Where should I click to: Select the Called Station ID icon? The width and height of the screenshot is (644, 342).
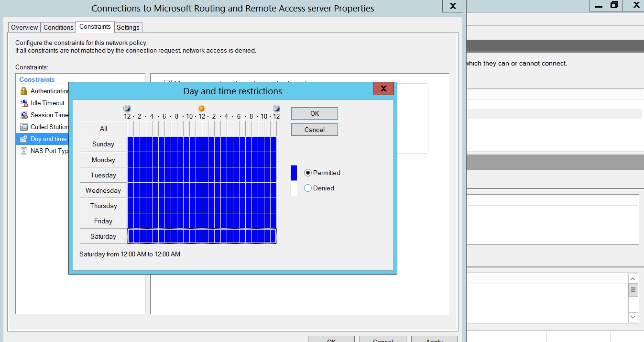point(24,127)
